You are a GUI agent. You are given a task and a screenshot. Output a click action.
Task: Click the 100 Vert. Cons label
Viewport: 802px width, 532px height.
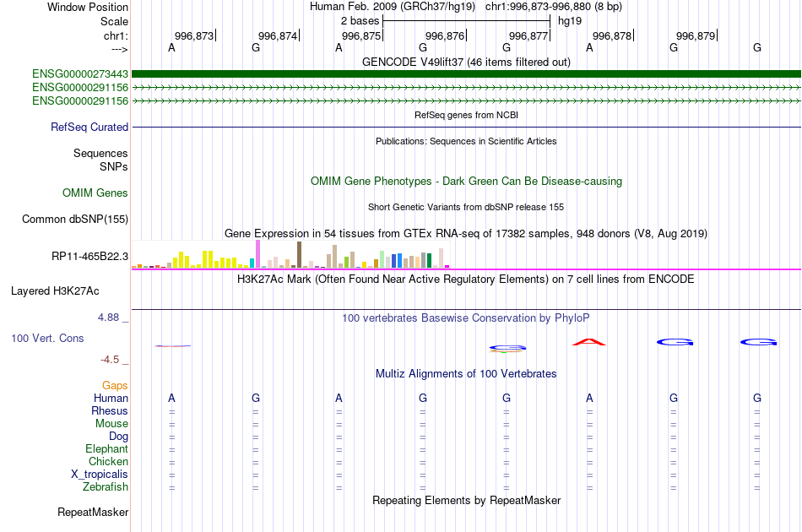point(47,338)
